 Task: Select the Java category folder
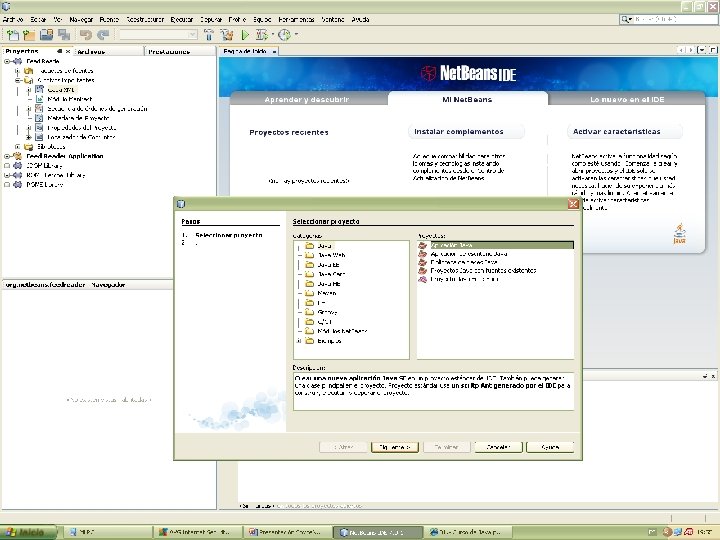point(325,246)
